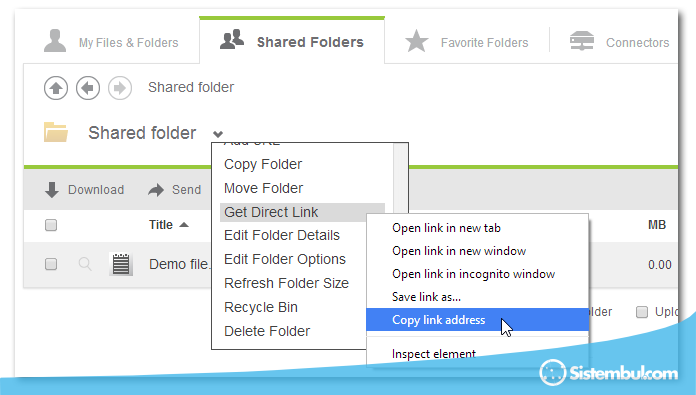Click the yellow Shared folder icon
Image resolution: width=696 pixels, height=395 pixels.
tap(56, 132)
